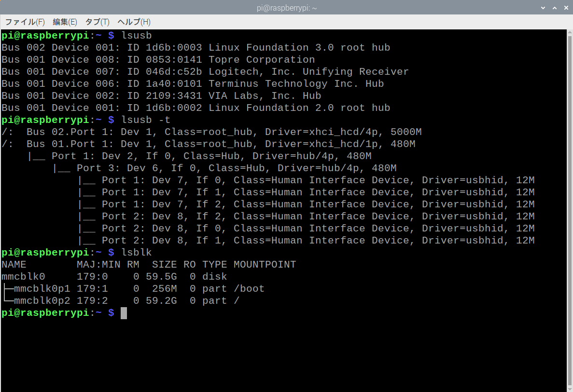Click the 'lsblk' command text
Screen dimensions: 573x392
[137, 252]
